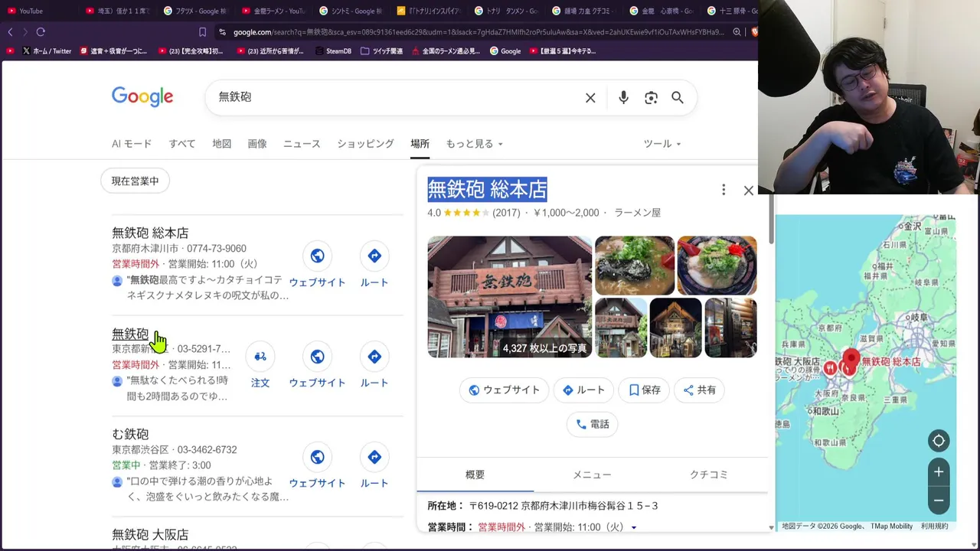The height and width of the screenshot is (551, 980).
Task: Reload the page in browser toolbar
Action: [41, 32]
